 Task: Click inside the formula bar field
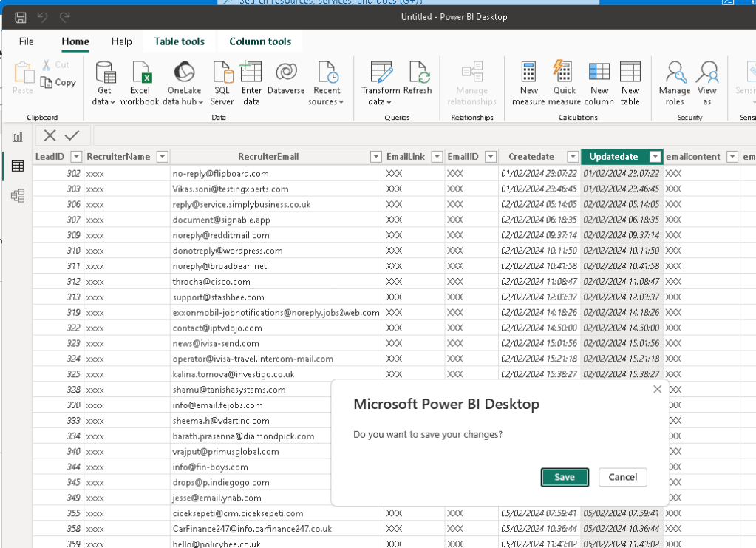coord(424,135)
